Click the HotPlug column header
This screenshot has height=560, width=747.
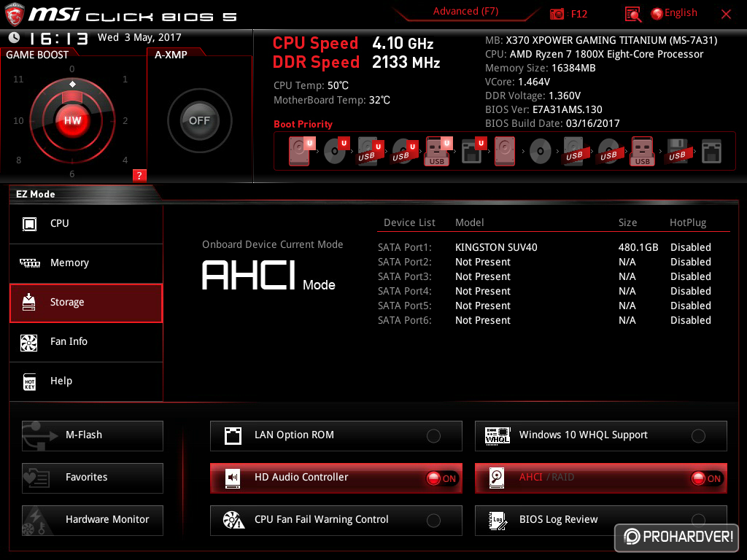coord(688,223)
